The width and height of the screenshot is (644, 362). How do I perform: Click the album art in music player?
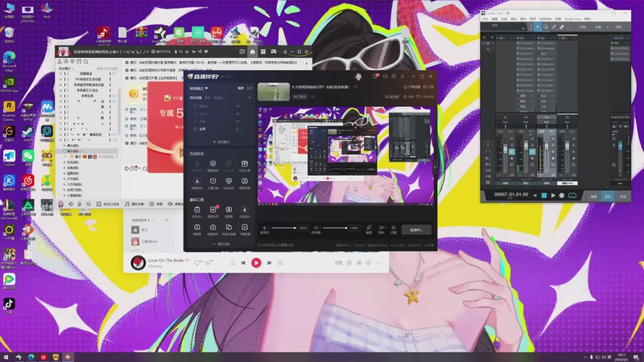[138, 263]
